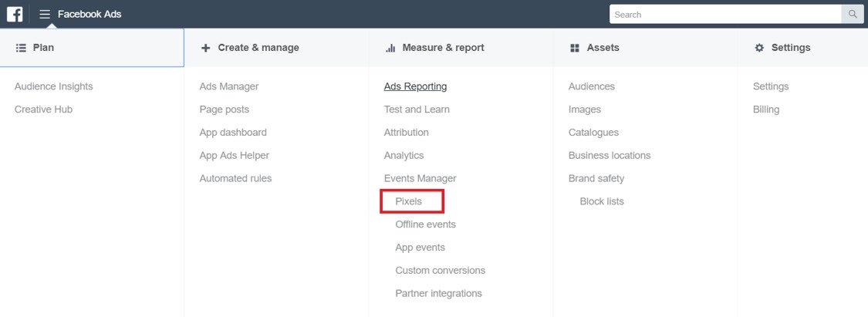
Task: Select Catalogues in Assets
Action: coord(593,133)
